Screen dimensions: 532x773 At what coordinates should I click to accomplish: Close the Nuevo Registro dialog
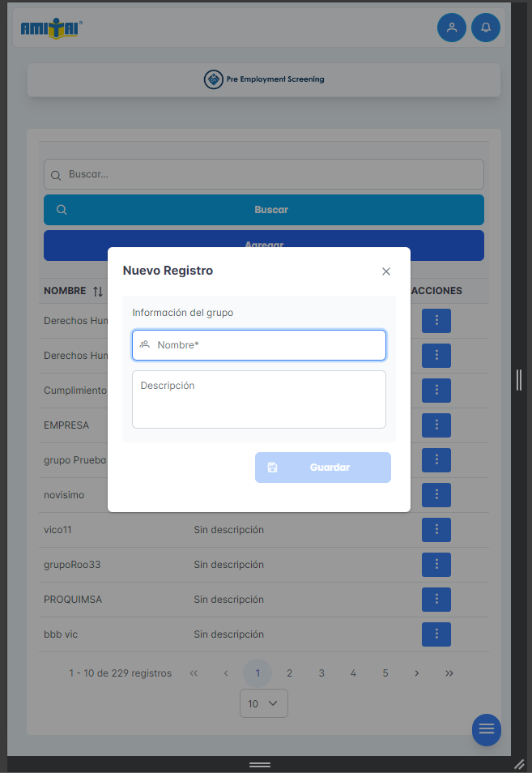click(386, 271)
